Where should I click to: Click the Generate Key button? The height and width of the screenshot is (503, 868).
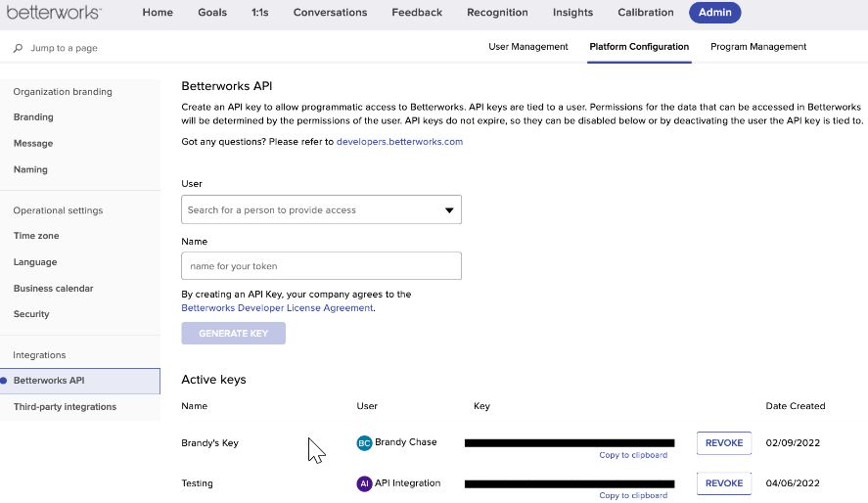[x=234, y=333]
